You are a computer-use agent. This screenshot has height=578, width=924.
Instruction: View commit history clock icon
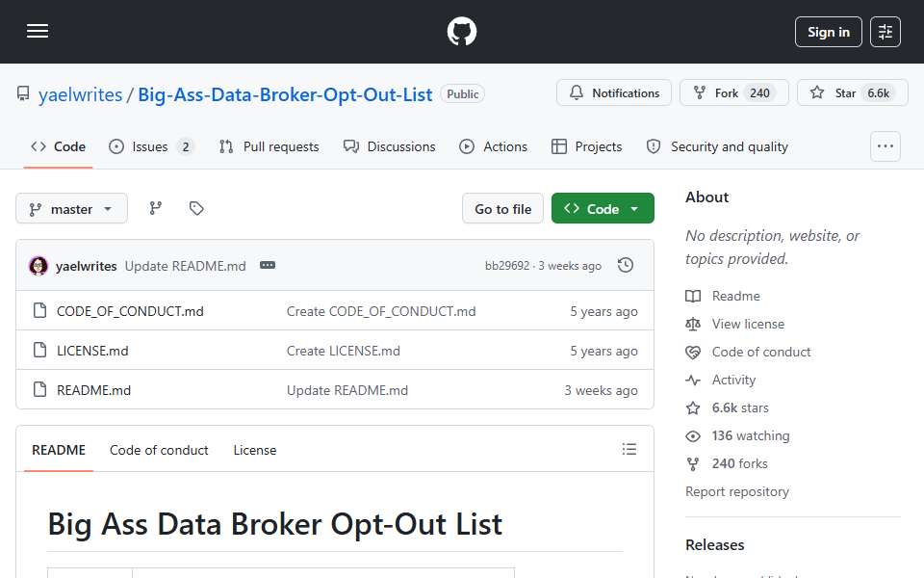pyautogui.click(x=626, y=266)
